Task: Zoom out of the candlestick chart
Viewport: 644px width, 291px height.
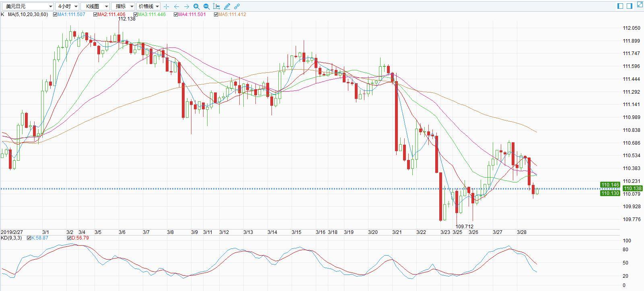Action: tap(206, 6)
